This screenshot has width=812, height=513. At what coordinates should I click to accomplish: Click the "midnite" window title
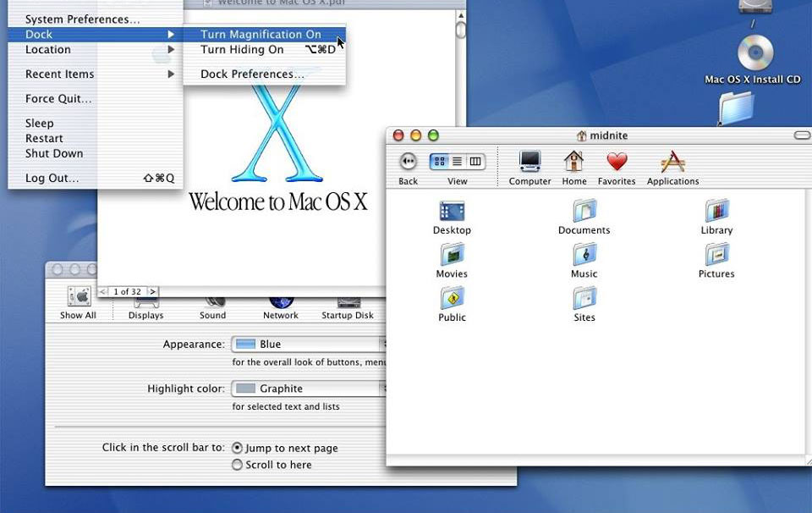click(x=609, y=135)
